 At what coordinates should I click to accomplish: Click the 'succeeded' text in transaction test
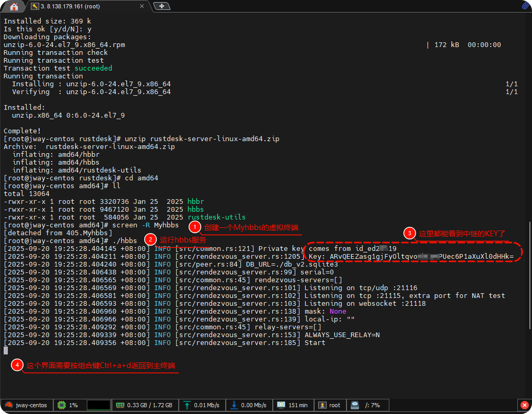[94, 68]
